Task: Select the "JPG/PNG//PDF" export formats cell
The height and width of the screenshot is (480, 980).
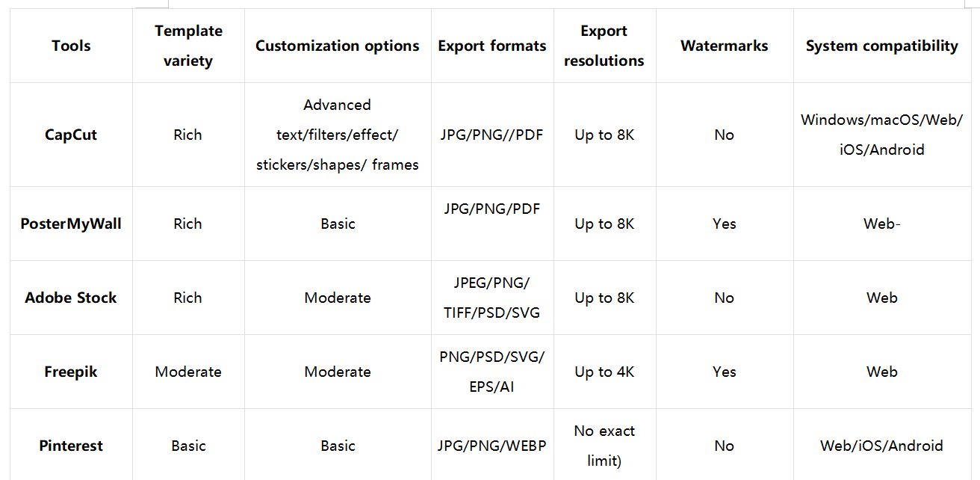Action: (491, 135)
